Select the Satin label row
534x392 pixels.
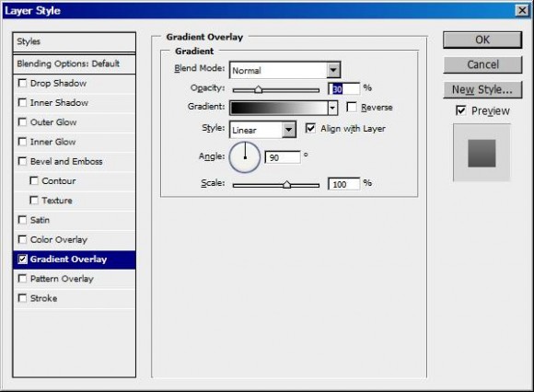[75, 220]
